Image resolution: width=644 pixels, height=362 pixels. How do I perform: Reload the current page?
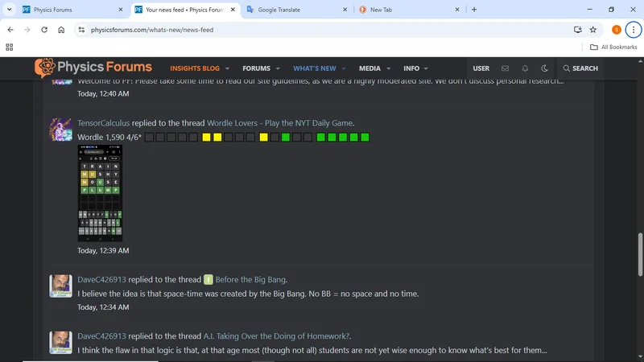click(x=44, y=30)
